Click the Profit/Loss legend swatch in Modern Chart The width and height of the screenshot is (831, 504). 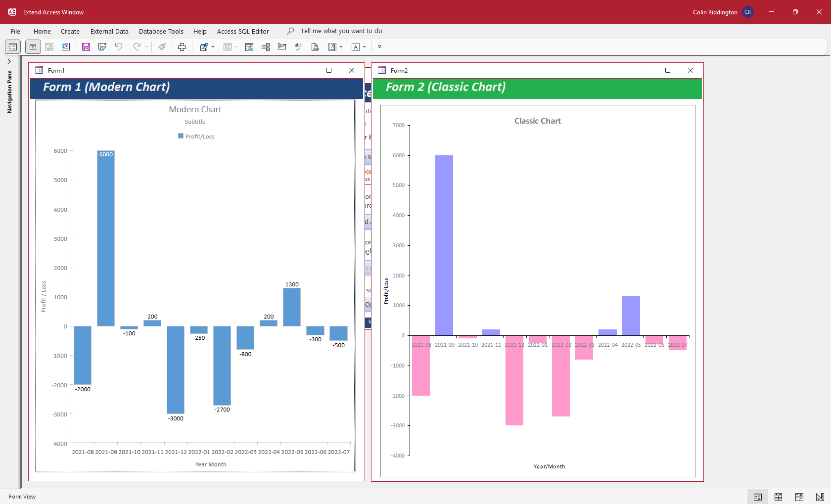[181, 136]
